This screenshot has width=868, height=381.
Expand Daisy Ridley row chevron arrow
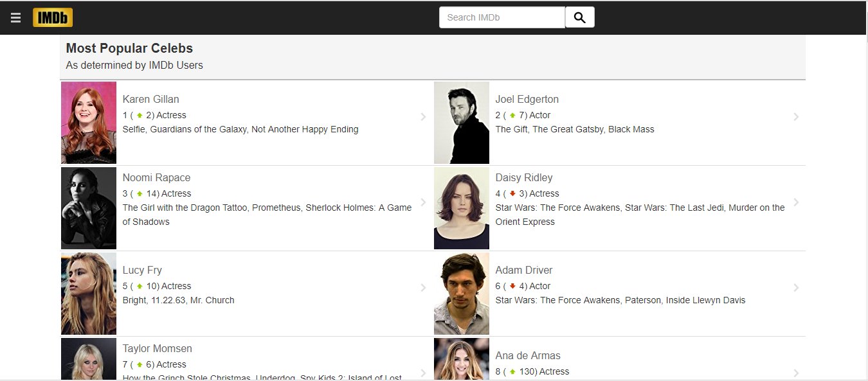point(796,202)
